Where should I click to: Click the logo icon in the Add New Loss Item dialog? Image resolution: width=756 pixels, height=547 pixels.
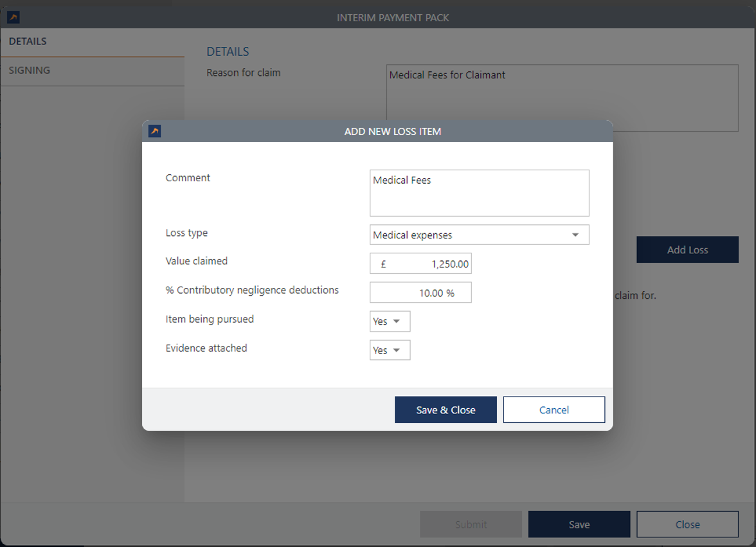tap(154, 131)
